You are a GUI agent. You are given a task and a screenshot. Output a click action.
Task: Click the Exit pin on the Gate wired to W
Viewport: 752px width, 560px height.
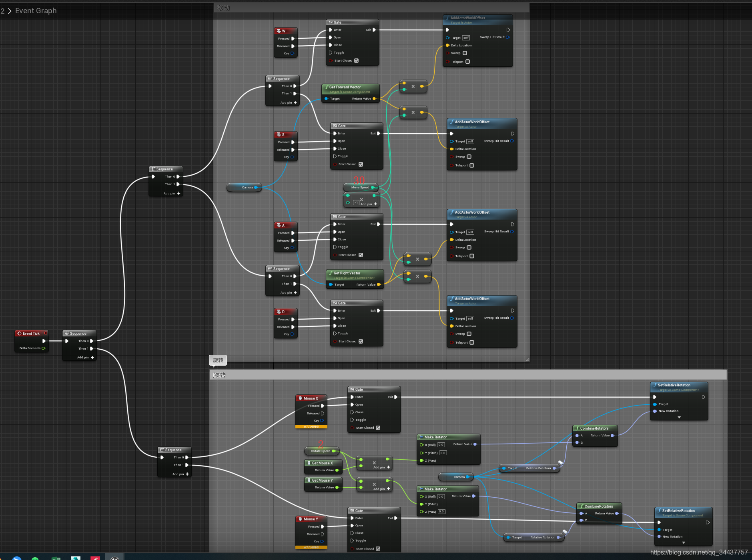[x=374, y=30]
